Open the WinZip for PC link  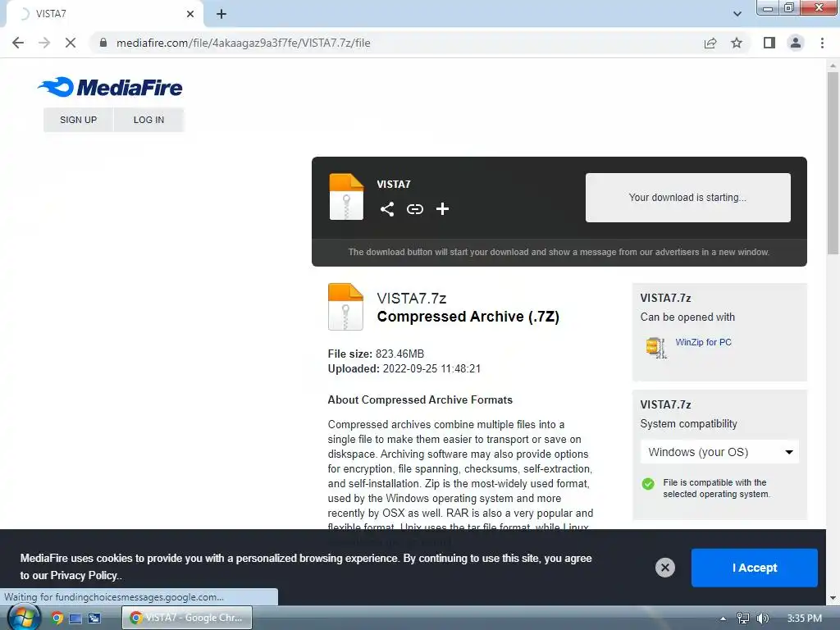click(703, 342)
